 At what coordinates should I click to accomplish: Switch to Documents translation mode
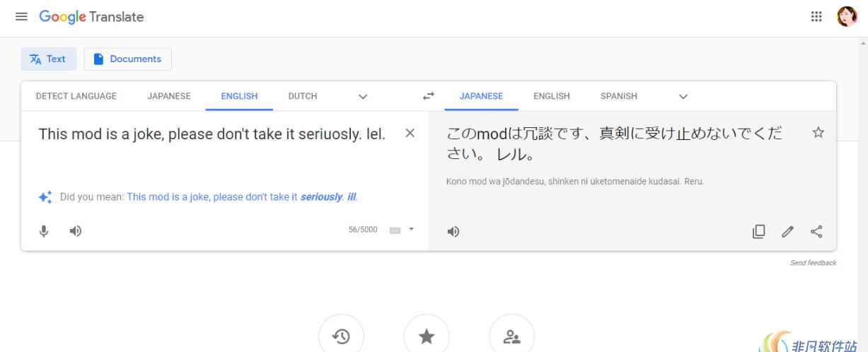(x=128, y=59)
